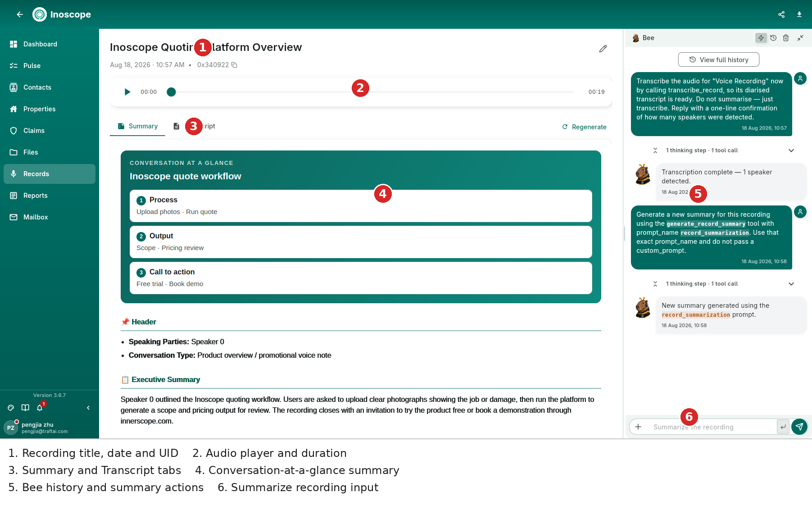
Task: Copy the UID 0x340922
Action: click(x=234, y=65)
